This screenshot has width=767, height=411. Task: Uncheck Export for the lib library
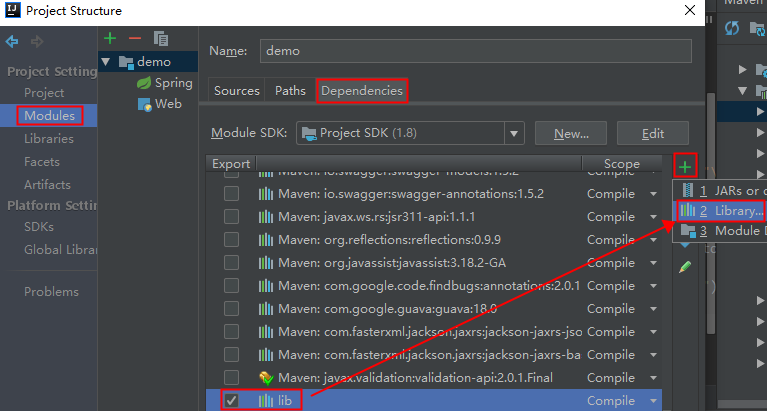coord(231,401)
